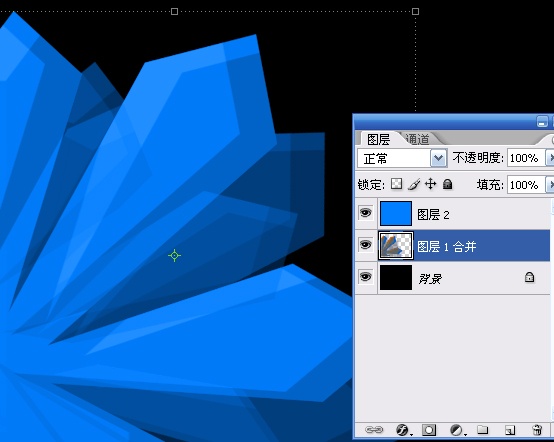Switch to the 通道 tab
Image resolution: width=554 pixels, height=442 pixels.
418,139
